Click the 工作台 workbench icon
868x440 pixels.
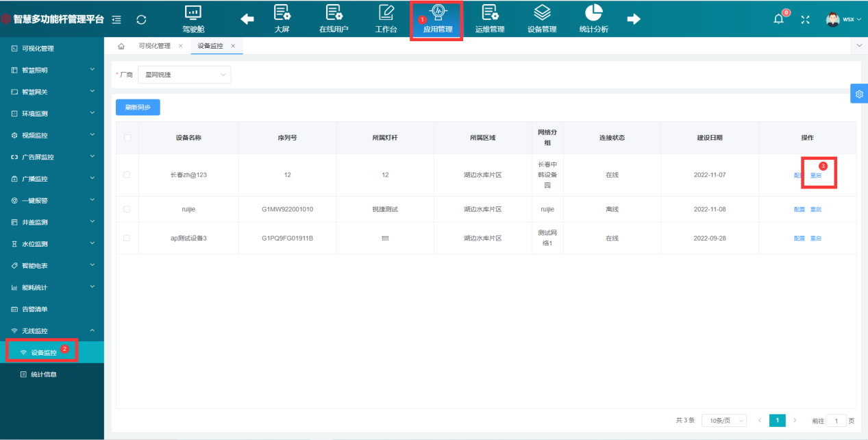pyautogui.click(x=385, y=19)
